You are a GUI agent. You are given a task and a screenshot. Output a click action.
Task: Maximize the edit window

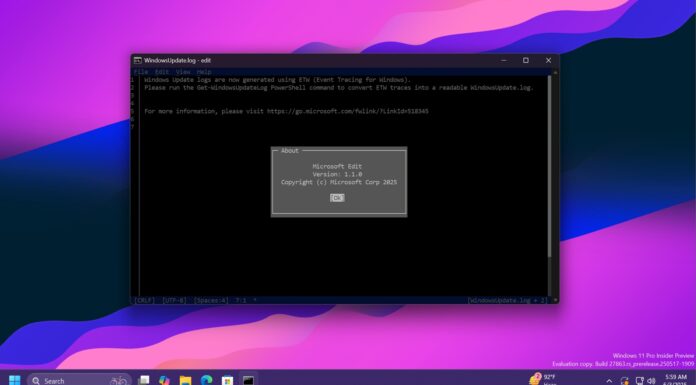pyautogui.click(x=526, y=60)
